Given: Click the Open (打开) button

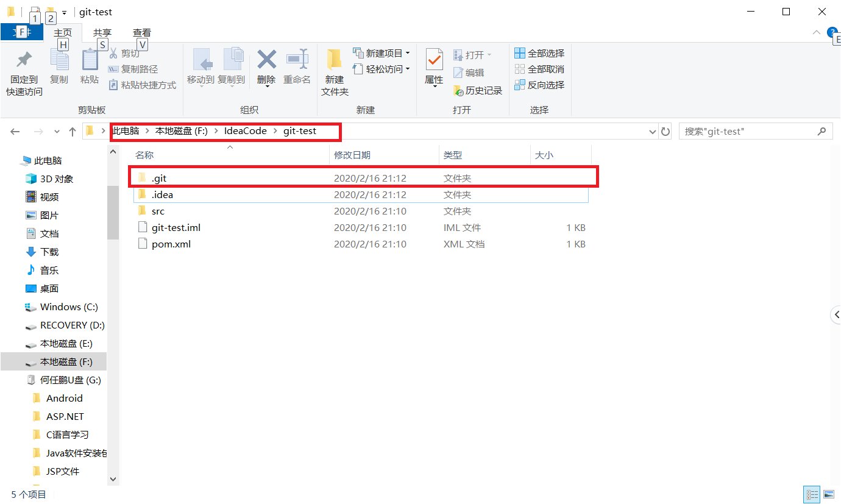Looking at the screenshot, I should 472,55.
